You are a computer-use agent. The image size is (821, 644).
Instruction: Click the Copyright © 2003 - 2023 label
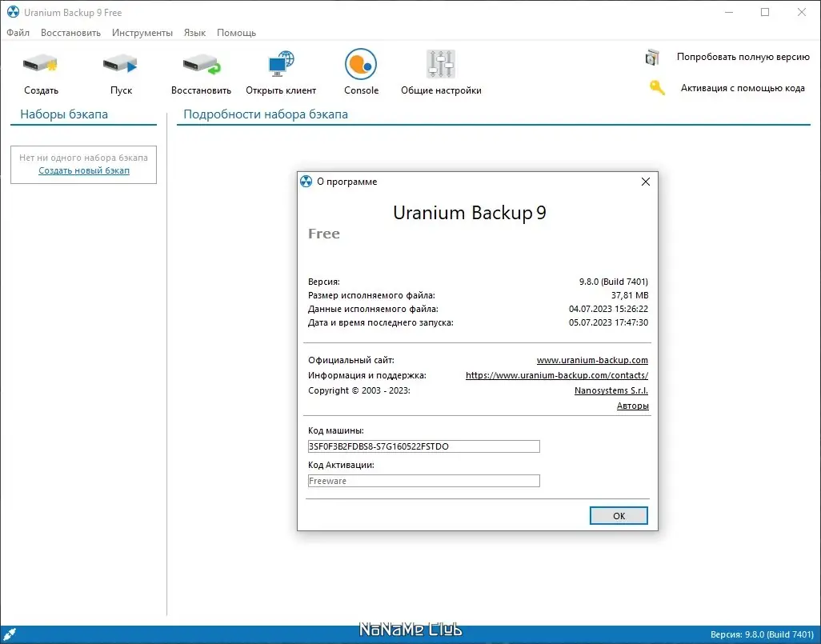(358, 390)
